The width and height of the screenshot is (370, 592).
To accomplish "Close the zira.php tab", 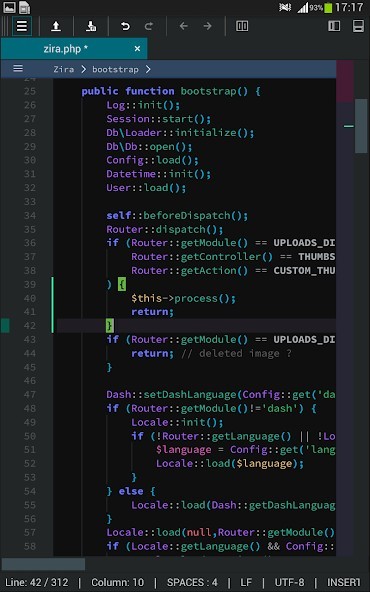I will point(137,49).
